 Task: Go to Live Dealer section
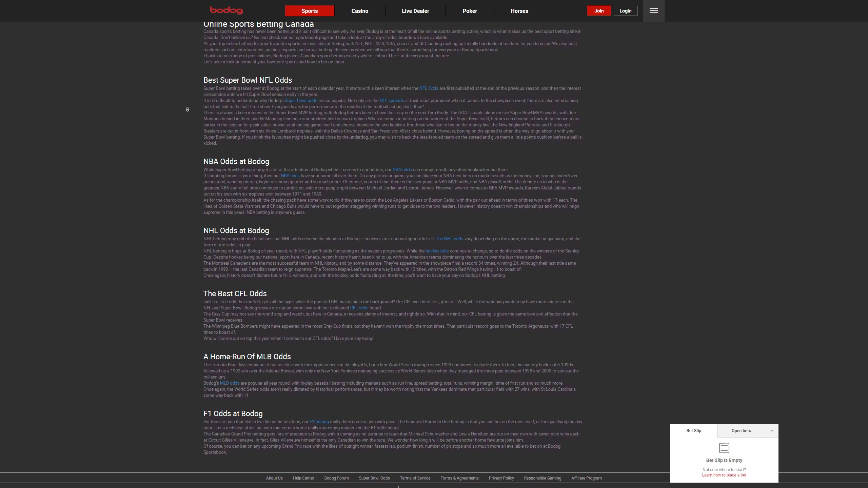[x=415, y=11]
